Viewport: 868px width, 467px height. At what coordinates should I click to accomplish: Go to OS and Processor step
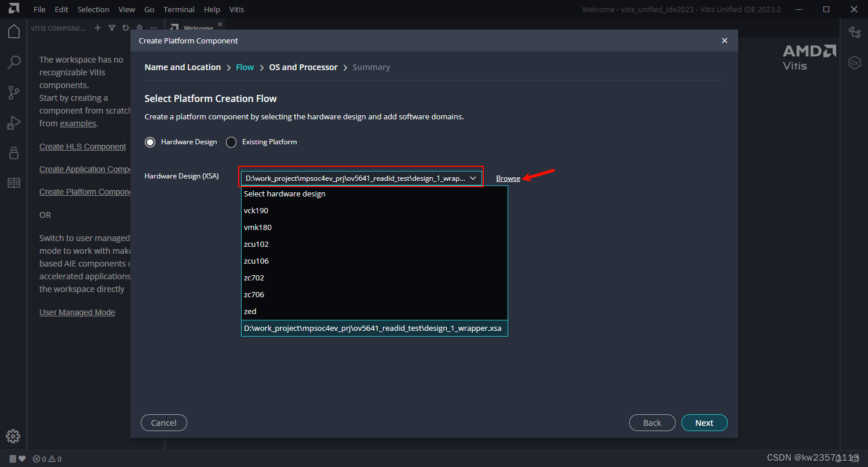tap(303, 67)
